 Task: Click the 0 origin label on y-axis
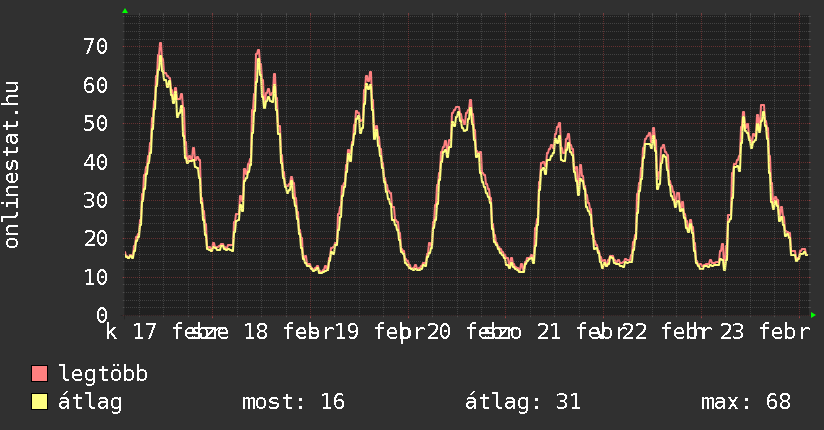(100, 314)
